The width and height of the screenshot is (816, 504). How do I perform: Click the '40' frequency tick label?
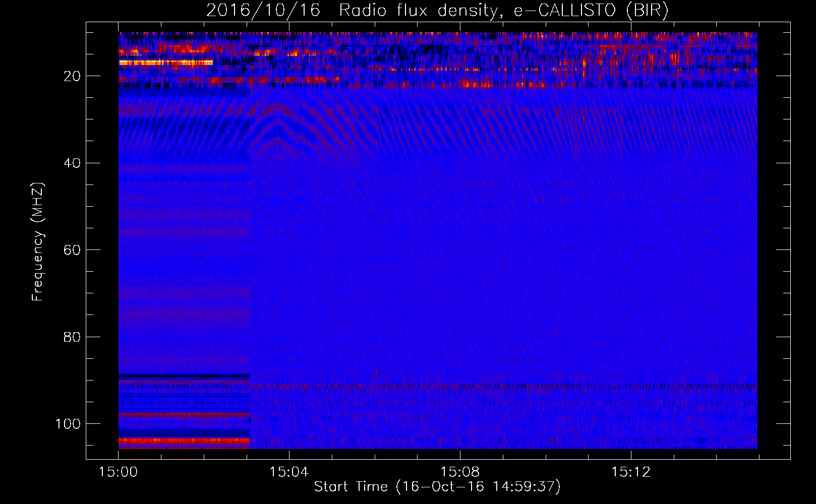coord(72,163)
